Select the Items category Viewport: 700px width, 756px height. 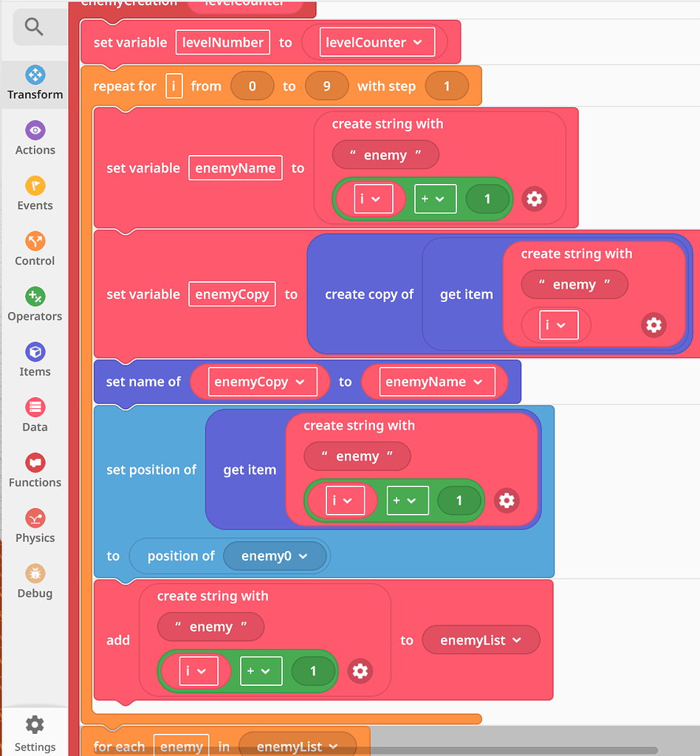[x=34, y=360]
